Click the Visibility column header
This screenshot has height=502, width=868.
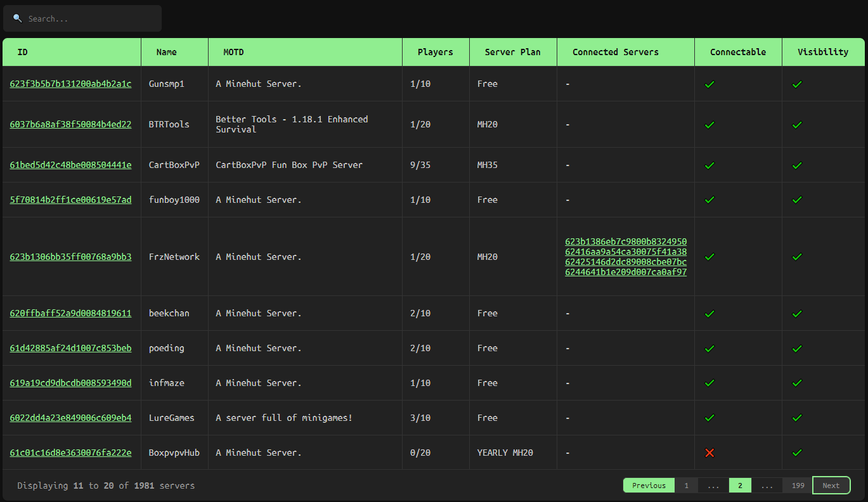(823, 52)
